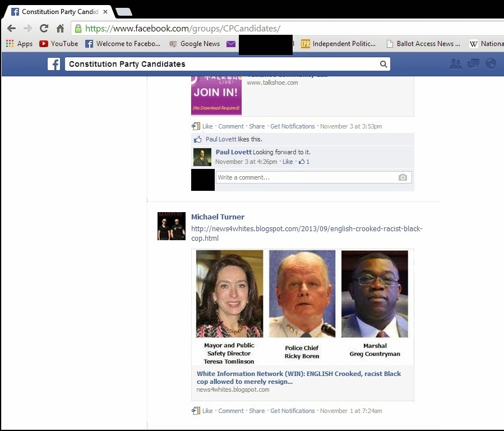
Task: Open Welcome to Facebook bookmark
Action: click(x=123, y=44)
